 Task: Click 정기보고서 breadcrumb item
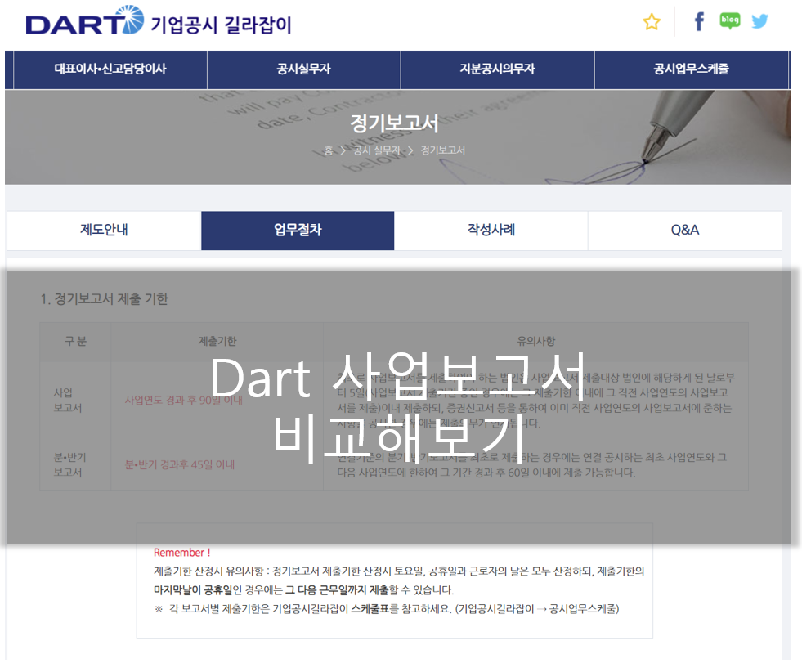coord(443,150)
